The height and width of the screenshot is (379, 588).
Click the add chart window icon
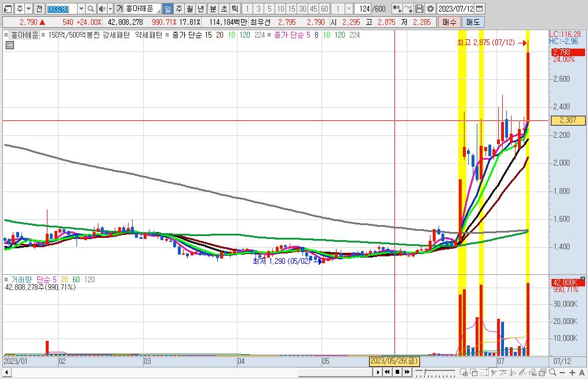[463, 372]
